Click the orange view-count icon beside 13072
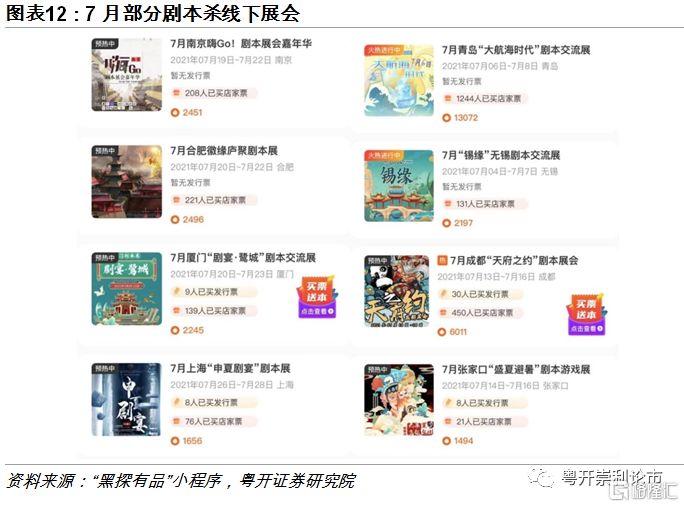Image resolution: width=684 pixels, height=507 pixels. click(446, 118)
